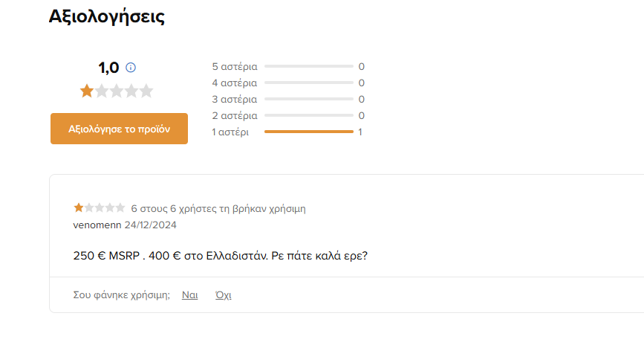The width and height of the screenshot is (644, 348).
Task: Click 'Όχι' to mark review unhelpful
Action: pos(224,295)
